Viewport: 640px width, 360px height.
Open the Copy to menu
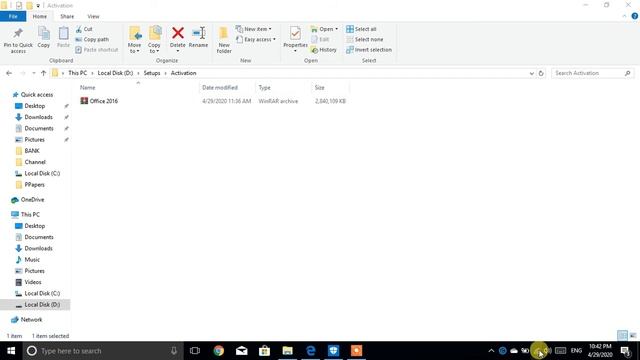[x=154, y=40]
